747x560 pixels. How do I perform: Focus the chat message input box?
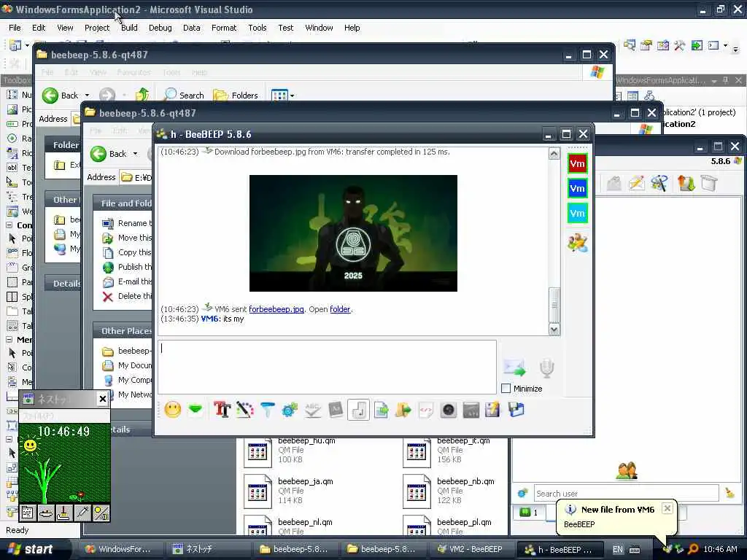click(x=327, y=367)
